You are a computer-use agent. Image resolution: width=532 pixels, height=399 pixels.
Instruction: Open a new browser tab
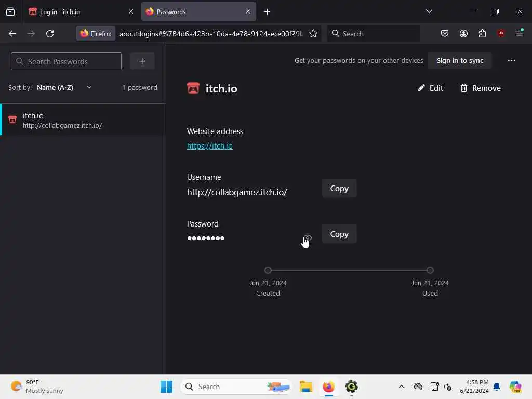pyautogui.click(x=268, y=12)
